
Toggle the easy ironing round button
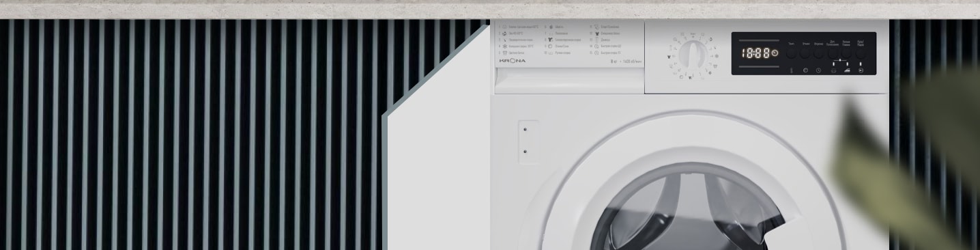coord(846,53)
